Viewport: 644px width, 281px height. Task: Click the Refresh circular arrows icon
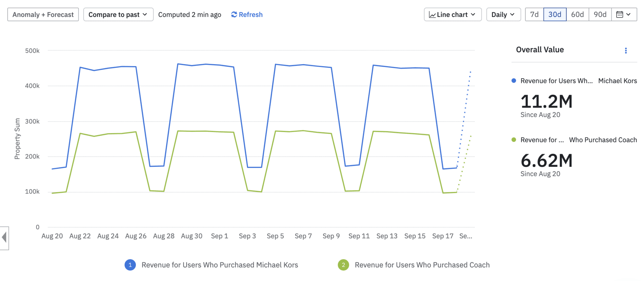coord(234,14)
